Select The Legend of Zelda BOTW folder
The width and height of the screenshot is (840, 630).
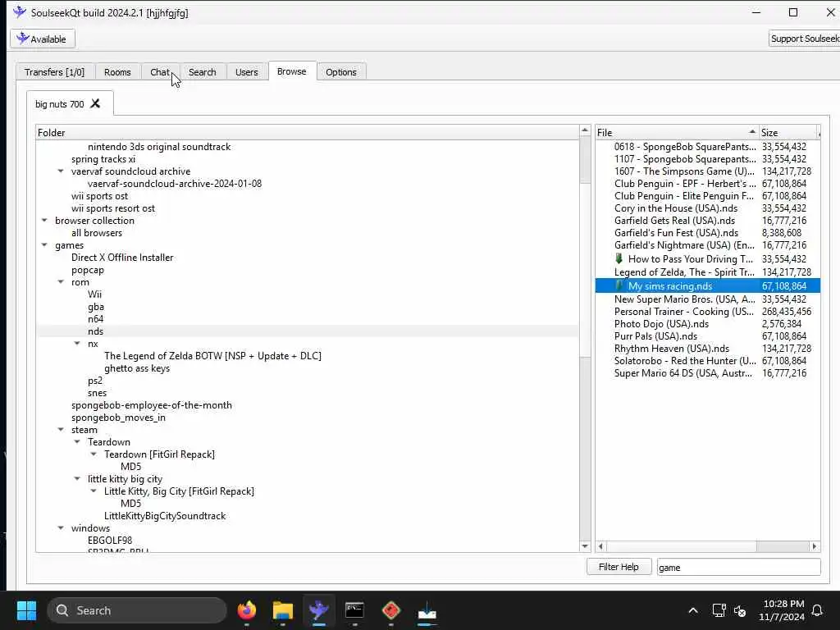[212, 356]
